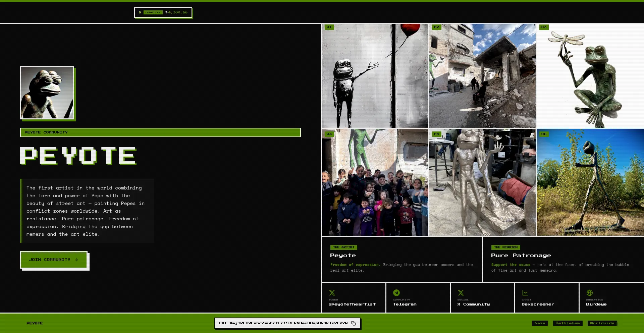The width and height of the screenshot is (644, 333).
Task: Click the 'Pure Patronage' heading
Action: (x=521, y=256)
